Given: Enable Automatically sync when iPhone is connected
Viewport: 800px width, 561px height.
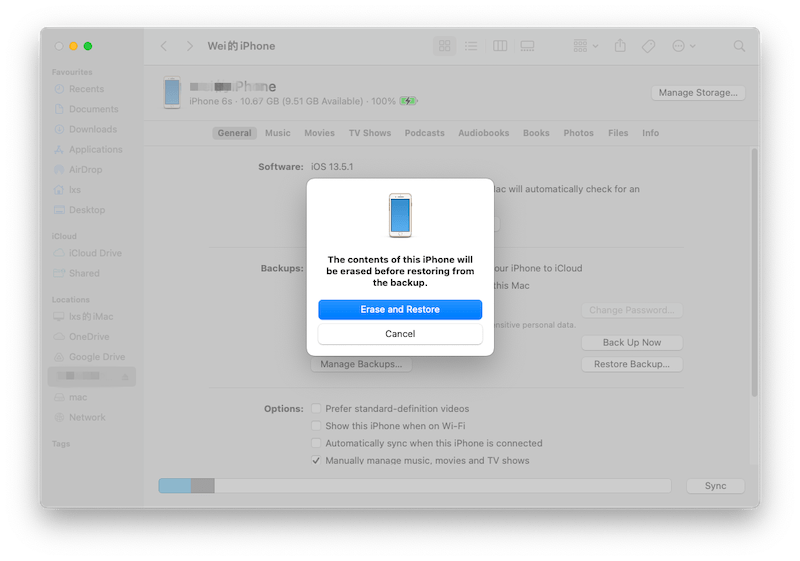Looking at the screenshot, I should click(x=316, y=443).
